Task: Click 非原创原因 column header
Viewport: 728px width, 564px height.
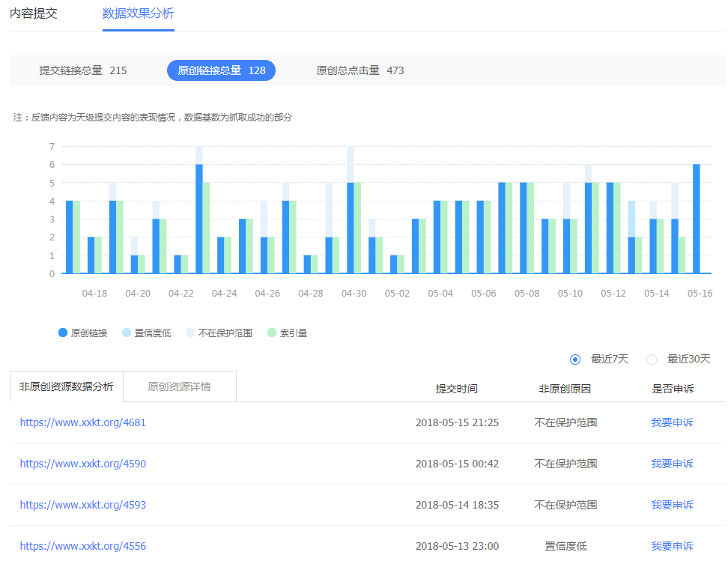Action: click(x=565, y=389)
